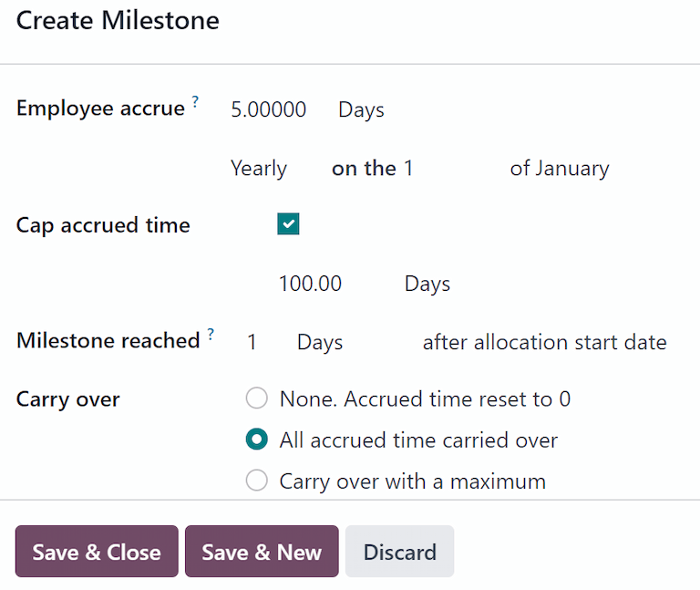Open the milestone Days unit dropdown
The image size is (700, 590).
[x=320, y=343]
